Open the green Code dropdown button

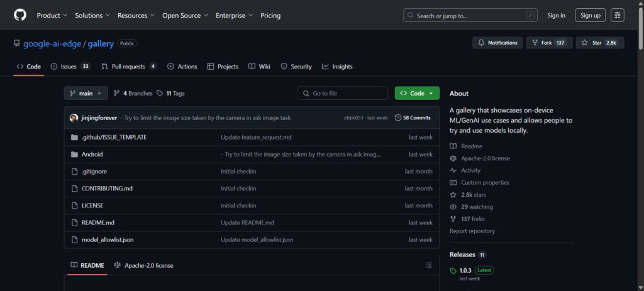coord(417,93)
